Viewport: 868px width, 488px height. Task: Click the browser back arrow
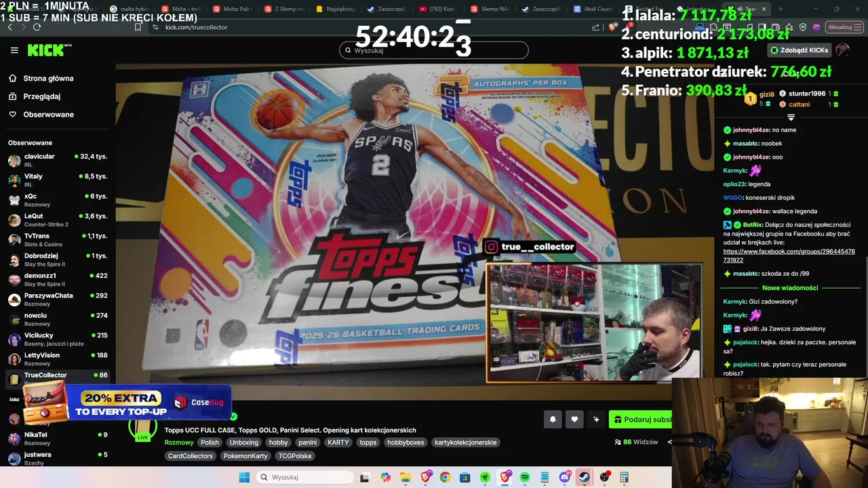[x=9, y=27]
